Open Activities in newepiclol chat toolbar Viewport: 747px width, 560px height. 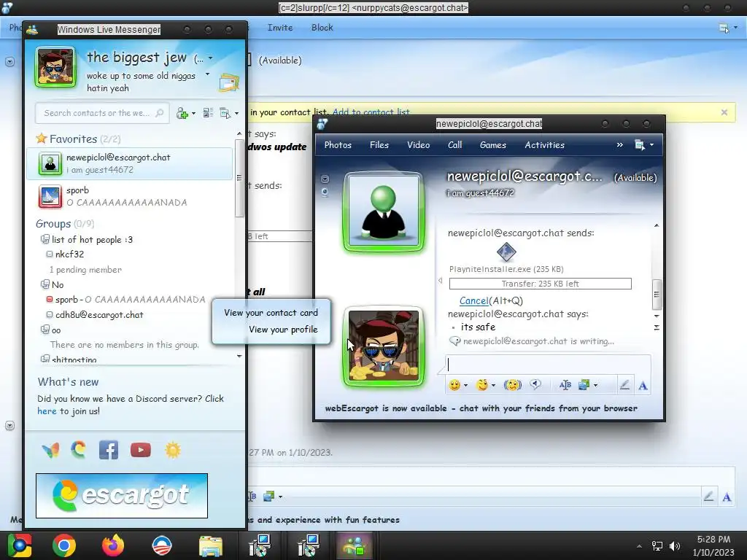tap(544, 145)
